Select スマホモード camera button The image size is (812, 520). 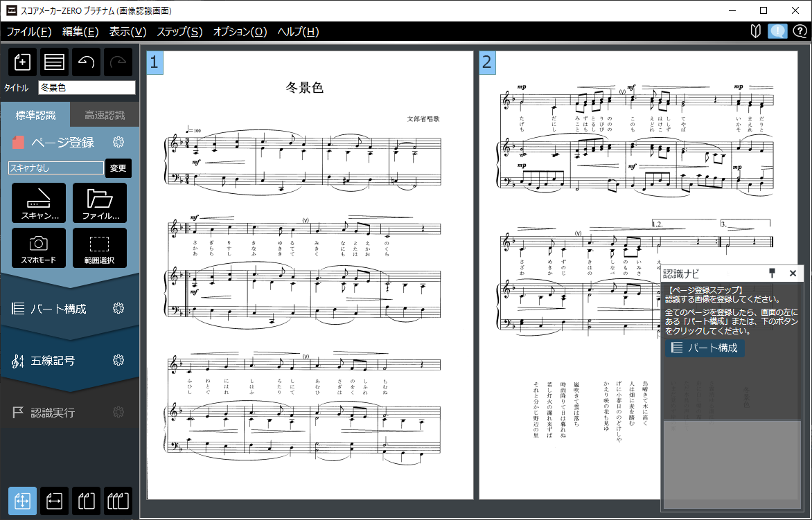pyautogui.click(x=39, y=248)
